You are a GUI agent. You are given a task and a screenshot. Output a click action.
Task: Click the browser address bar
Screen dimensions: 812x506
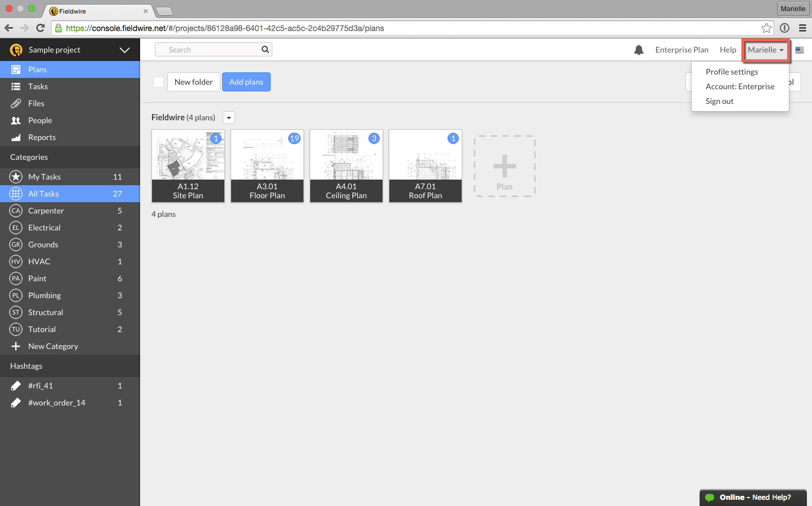[x=412, y=28]
